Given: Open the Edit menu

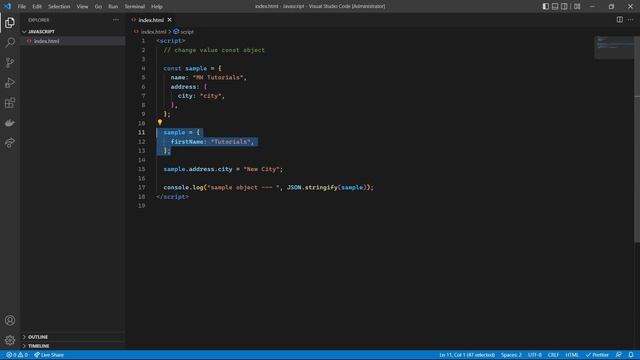Looking at the screenshot, I should (x=37, y=6).
